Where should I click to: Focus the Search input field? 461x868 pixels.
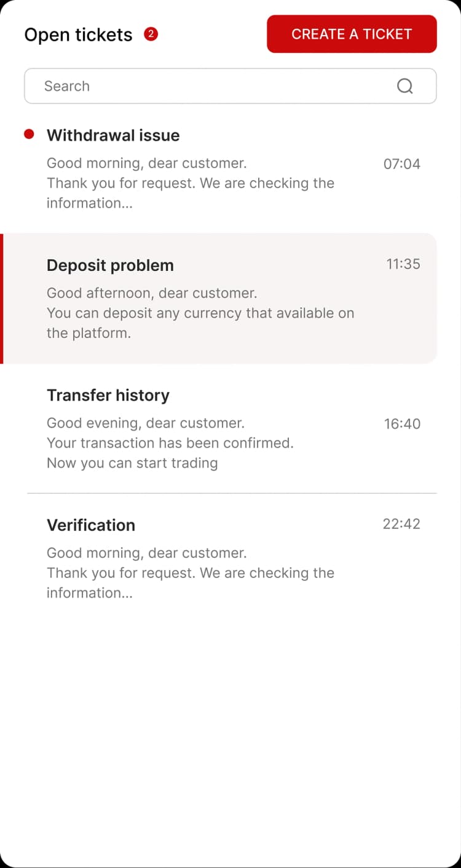[x=209, y=86]
